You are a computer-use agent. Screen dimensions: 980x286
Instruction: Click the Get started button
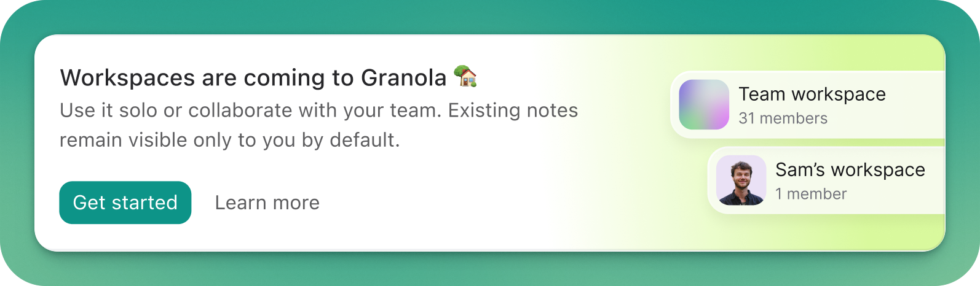pyautogui.click(x=125, y=203)
